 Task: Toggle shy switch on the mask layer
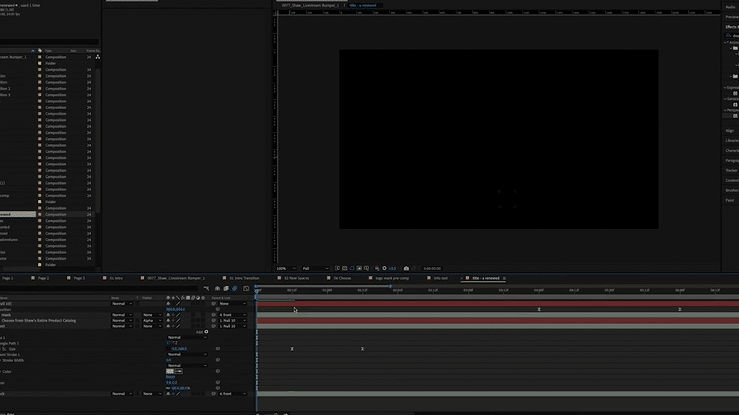168,315
